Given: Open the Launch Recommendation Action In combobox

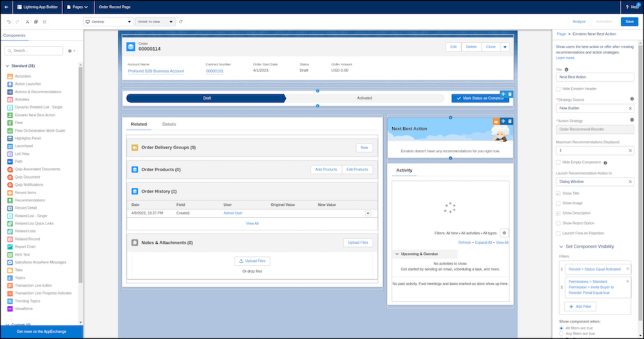Looking at the screenshot, I should tap(594, 182).
